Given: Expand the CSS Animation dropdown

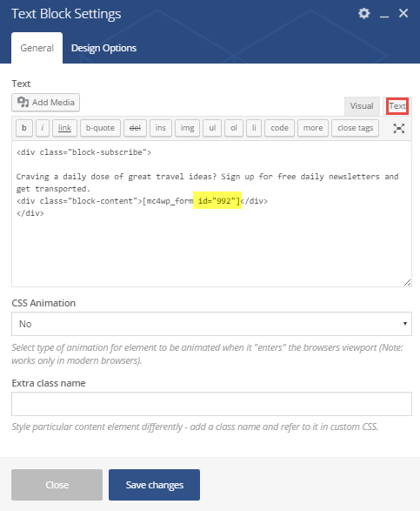Looking at the screenshot, I should click(211, 324).
